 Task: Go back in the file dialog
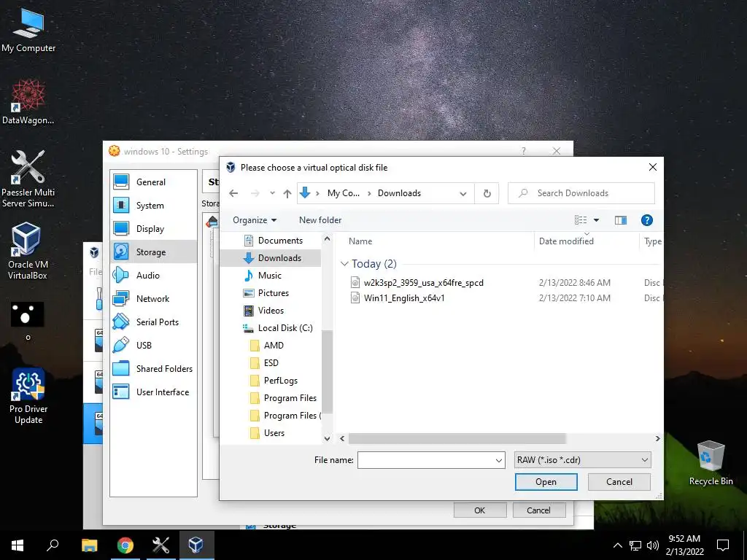[233, 193]
